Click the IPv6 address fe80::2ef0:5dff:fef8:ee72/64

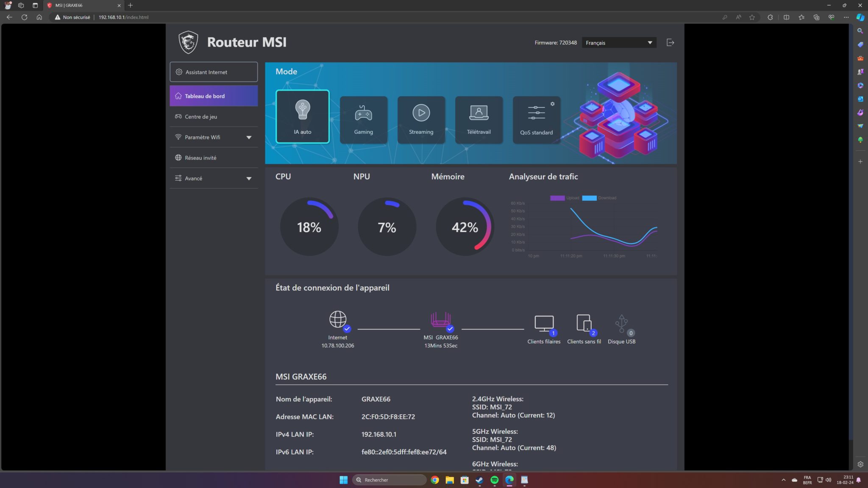(404, 452)
